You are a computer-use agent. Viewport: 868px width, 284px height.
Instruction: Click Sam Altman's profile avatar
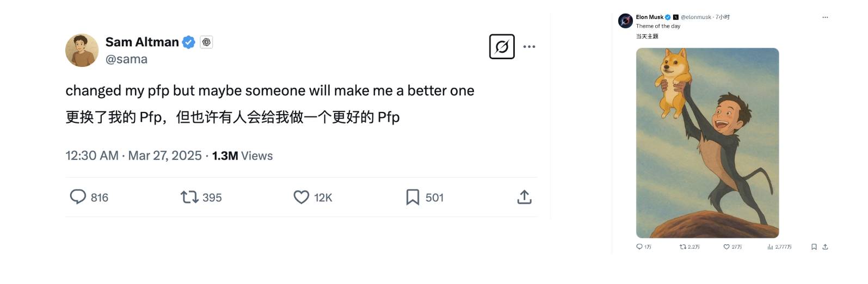(82, 50)
